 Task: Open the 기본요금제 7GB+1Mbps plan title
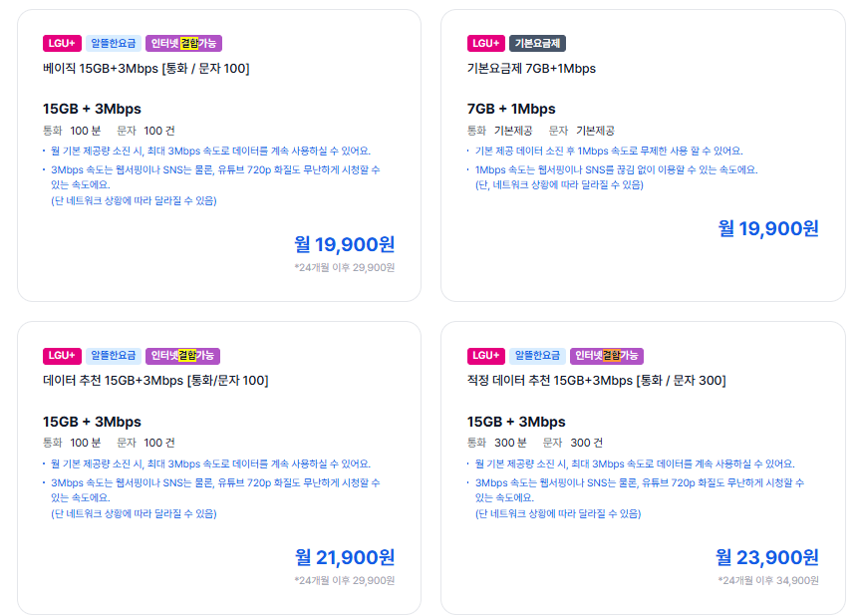pyautogui.click(x=531, y=69)
